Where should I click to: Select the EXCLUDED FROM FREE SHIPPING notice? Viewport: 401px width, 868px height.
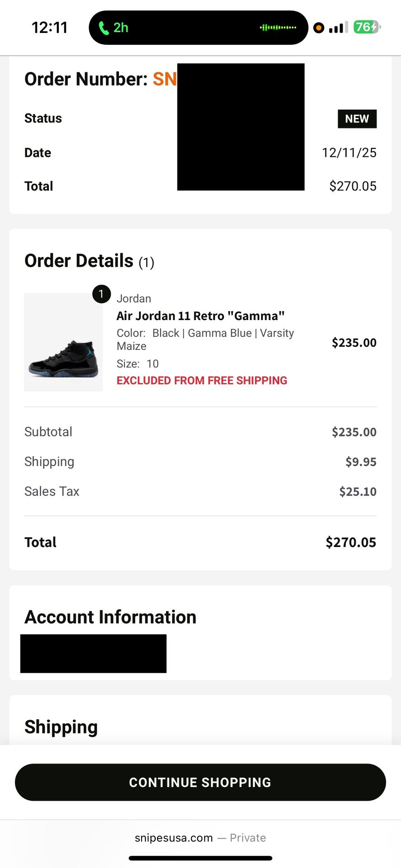point(202,380)
